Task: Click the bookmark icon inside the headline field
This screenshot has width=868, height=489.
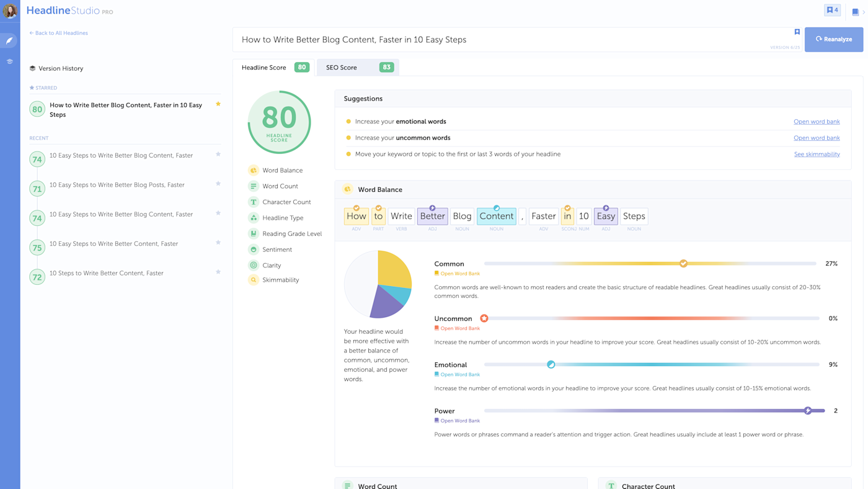Action: 797,32
